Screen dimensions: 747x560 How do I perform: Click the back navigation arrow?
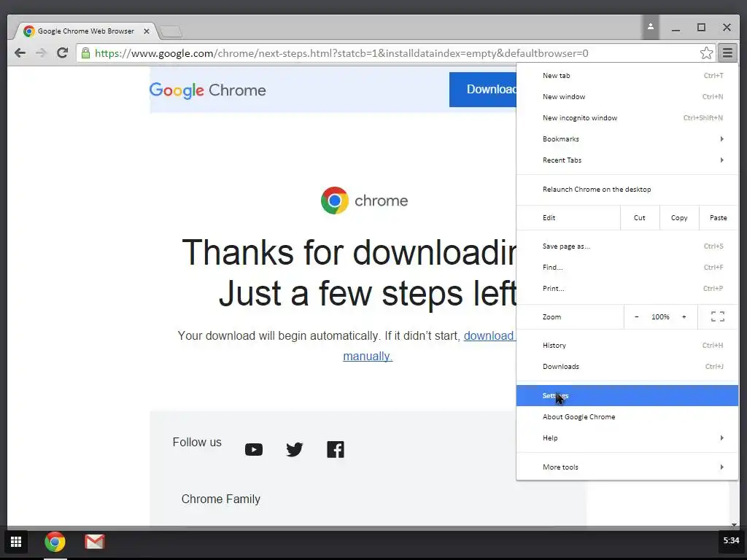20,52
